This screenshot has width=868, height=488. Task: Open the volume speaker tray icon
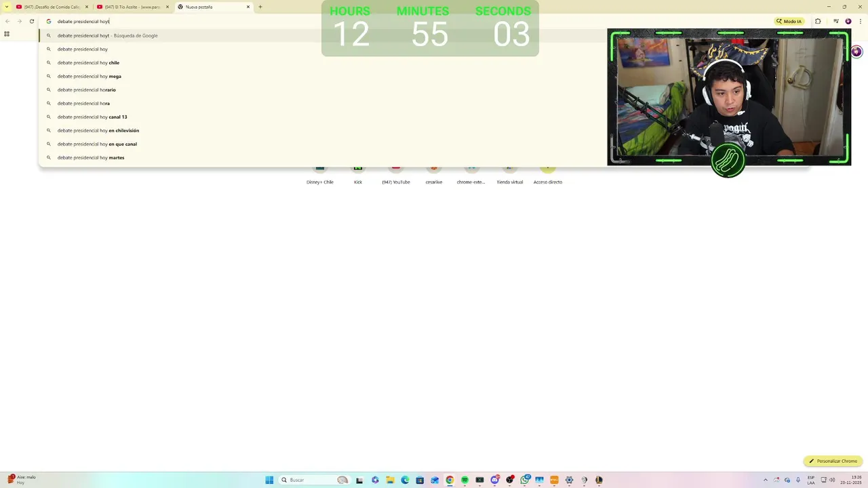click(x=832, y=480)
